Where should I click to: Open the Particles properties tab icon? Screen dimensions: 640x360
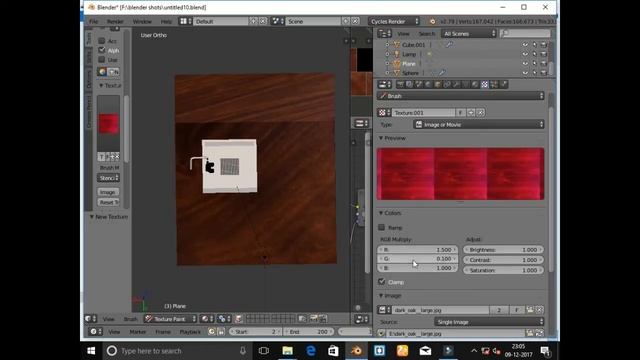pyautogui.click(x=494, y=84)
